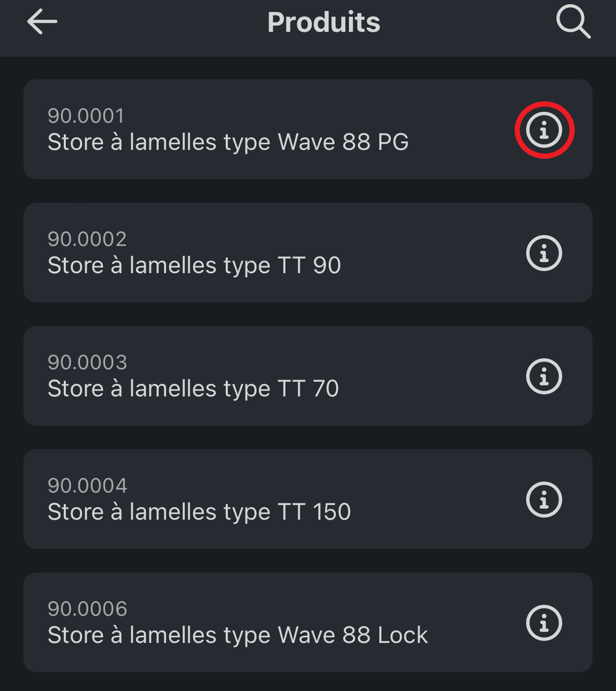Select Store à lamelles type Wave 88 PG
This screenshot has width=616, height=691.
pyautogui.click(x=228, y=143)
